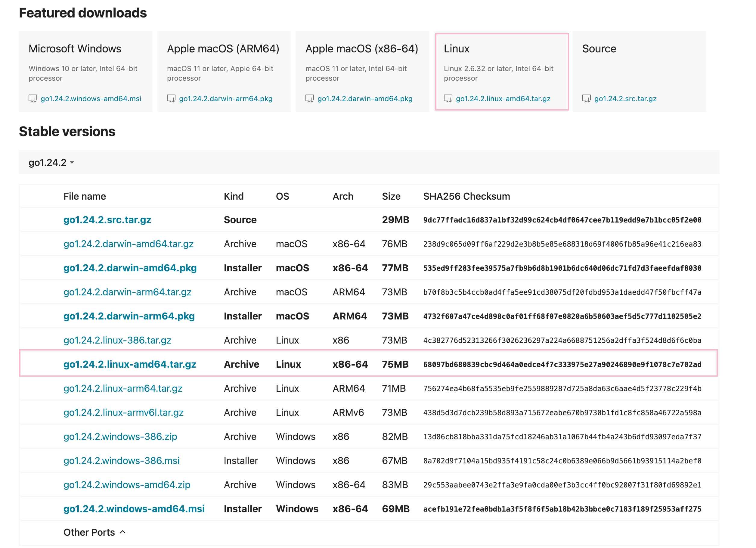This screenshot has height=548, width=756.
Task: Click checksum starting 238d9c065d09 for darwin-amd64 archive
Action: click(562, 244)
